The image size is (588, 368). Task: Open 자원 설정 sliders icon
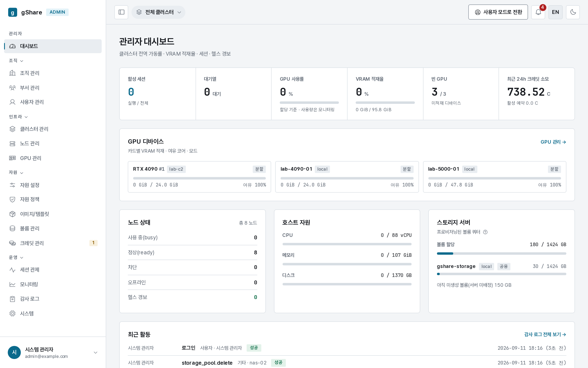pos(13,185)
